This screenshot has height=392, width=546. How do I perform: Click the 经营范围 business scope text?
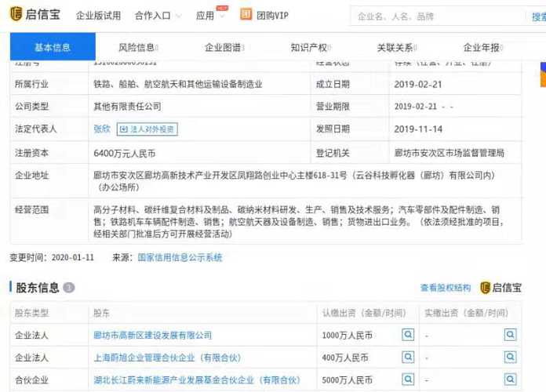coord(298,221)
